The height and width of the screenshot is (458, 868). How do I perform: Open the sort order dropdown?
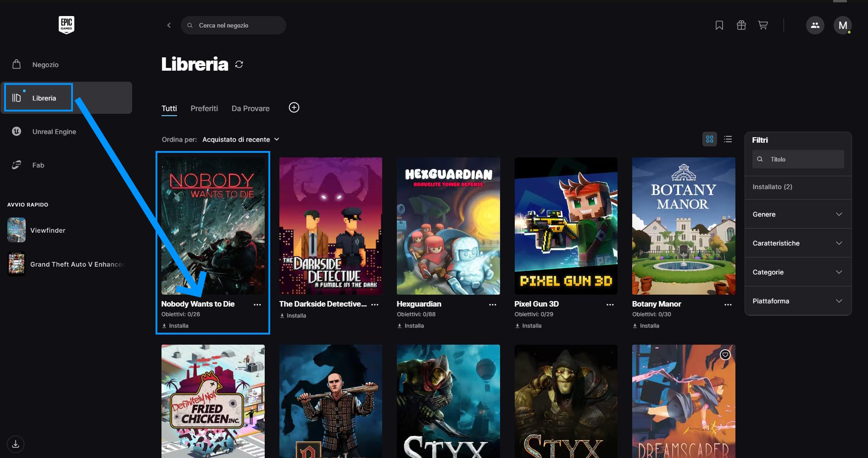pos(240,140)
